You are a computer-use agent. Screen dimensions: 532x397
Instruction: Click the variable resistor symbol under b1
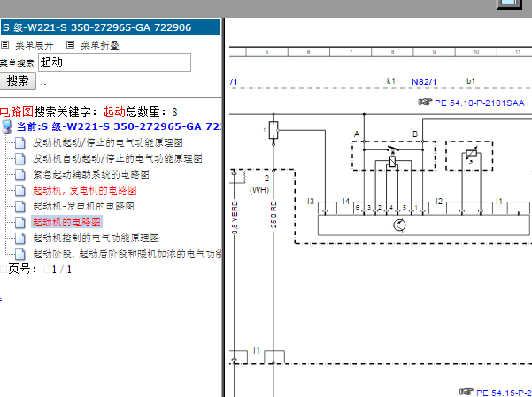click(x=471, y=154)
